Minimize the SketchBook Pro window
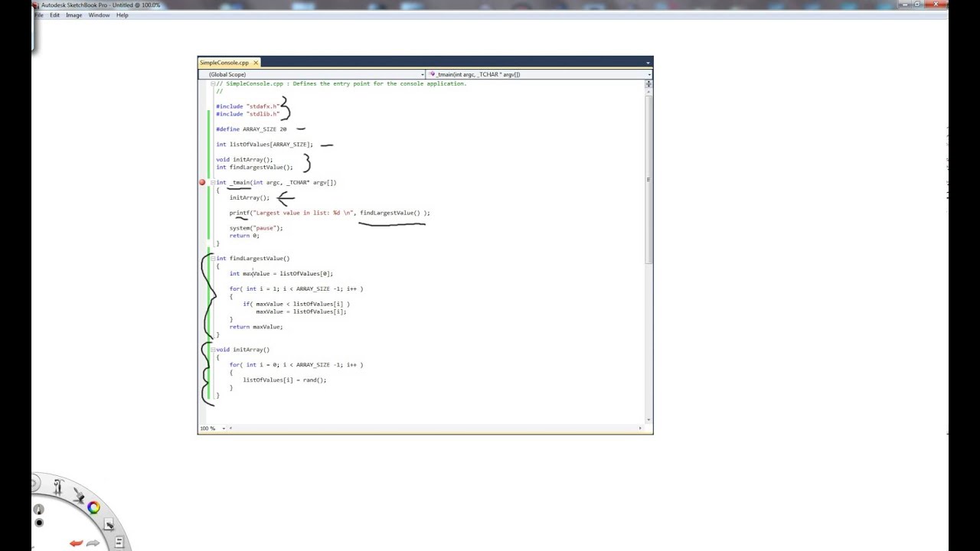 click(x=905, y=5)
